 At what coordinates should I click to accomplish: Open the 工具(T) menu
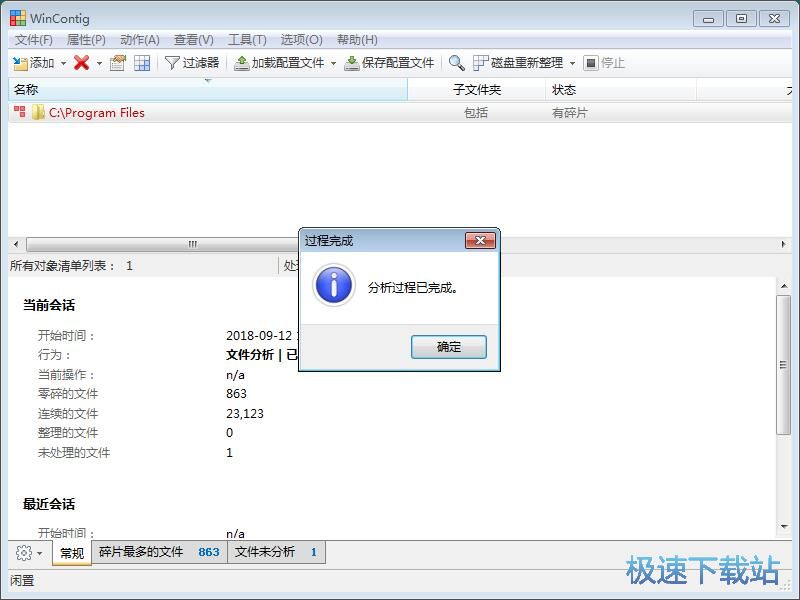pos(247,40)
